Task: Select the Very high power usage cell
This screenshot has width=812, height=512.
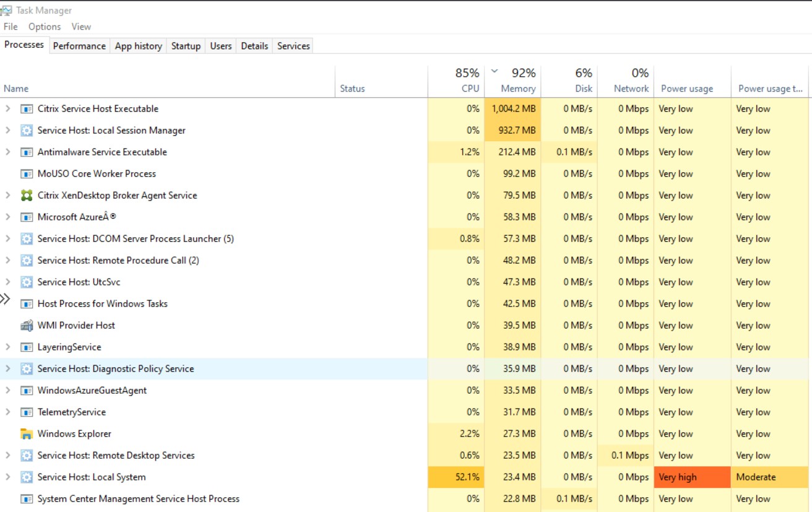Action: [692, 477]
